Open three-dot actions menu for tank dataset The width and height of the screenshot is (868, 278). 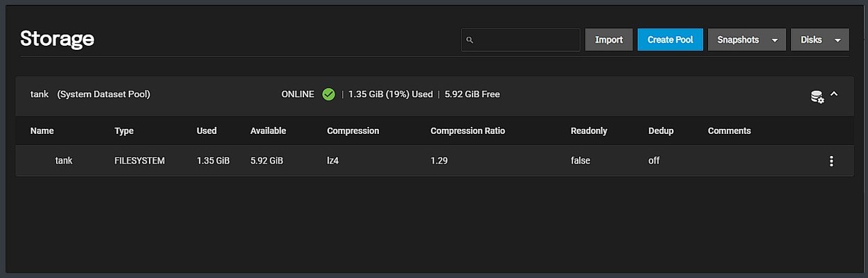(x=831, y=161)
